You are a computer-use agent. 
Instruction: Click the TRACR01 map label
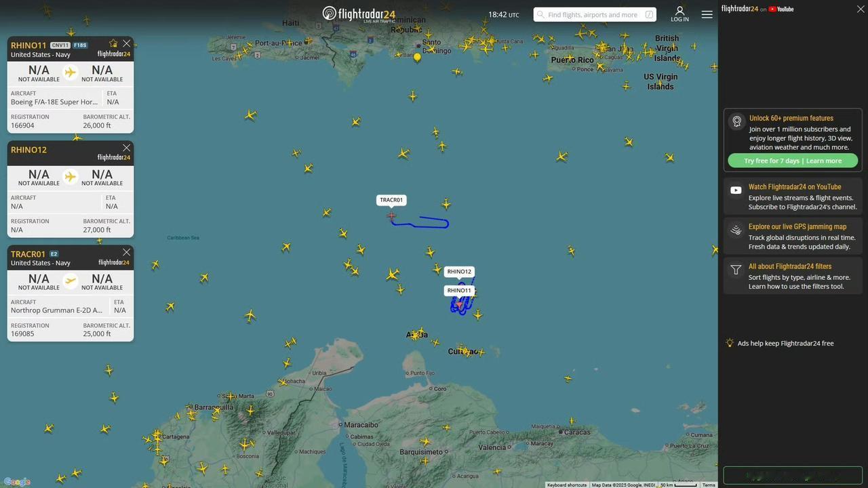pyautogui.click(x=391, y=200)
